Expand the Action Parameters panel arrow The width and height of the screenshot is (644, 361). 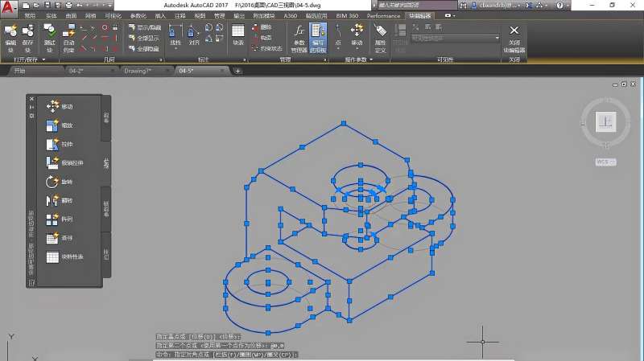[x=371, y=59]
